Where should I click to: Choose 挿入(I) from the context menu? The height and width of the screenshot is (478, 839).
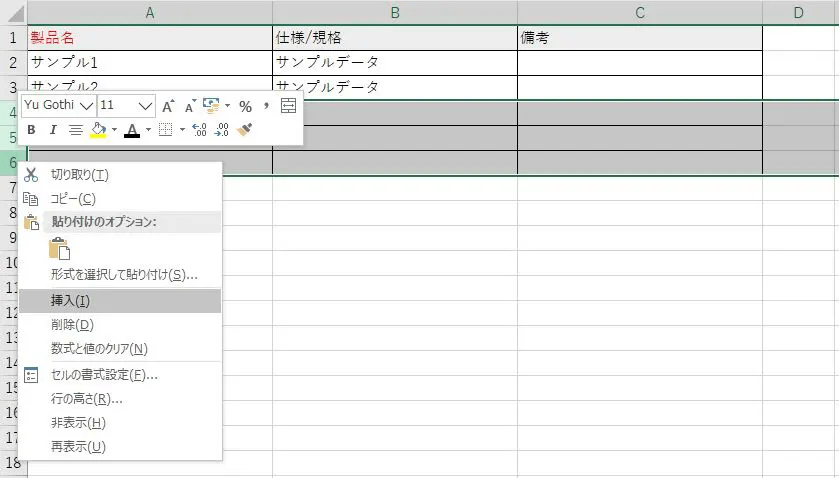70,300
